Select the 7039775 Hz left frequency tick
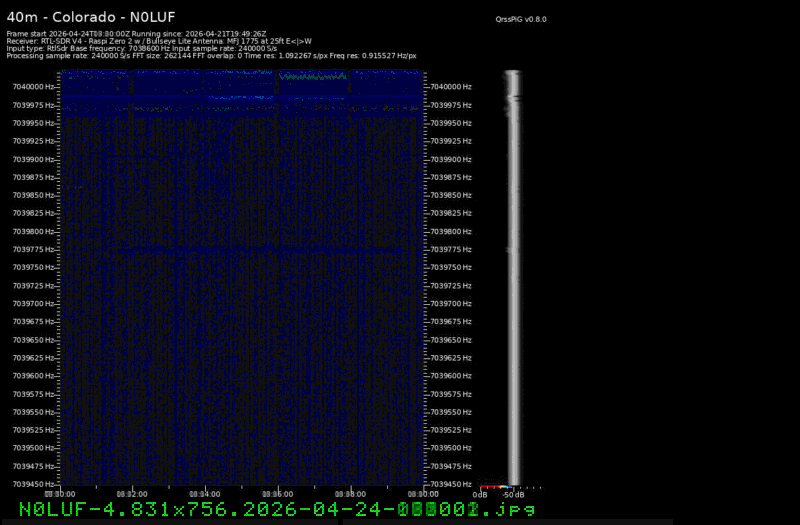 [34, 250]
